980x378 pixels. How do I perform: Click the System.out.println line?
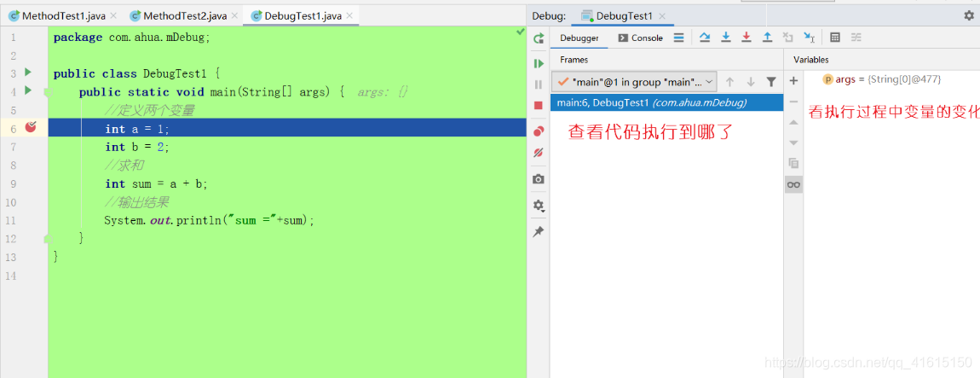coord(210,220)
